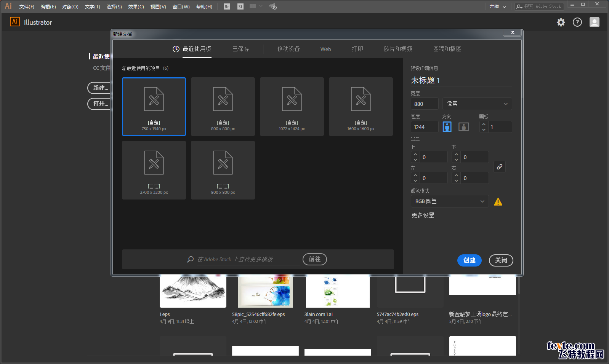
Task: Click the 创建 button
Action: pos(470,260)
